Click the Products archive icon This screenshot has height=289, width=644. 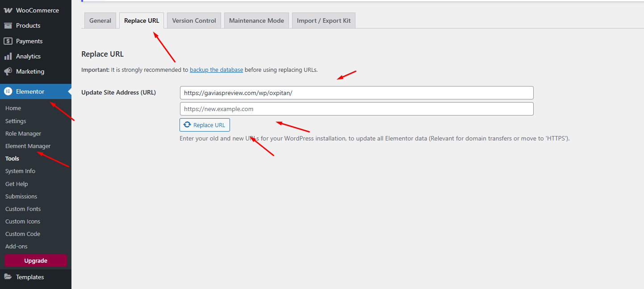tap(8, 25)
